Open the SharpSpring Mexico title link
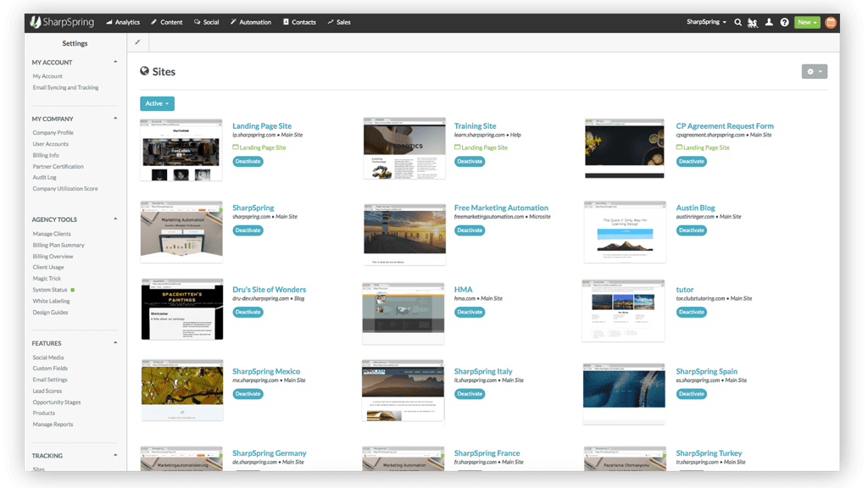 tap(266, 371)
